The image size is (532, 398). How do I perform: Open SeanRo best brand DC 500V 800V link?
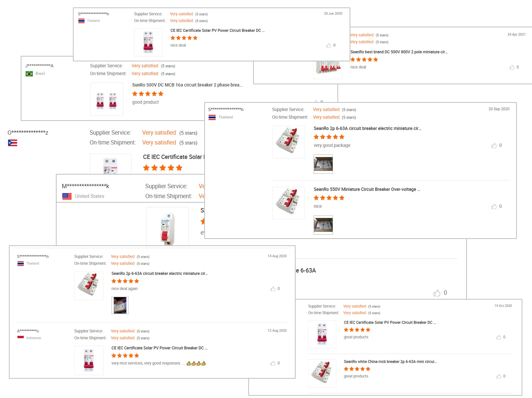399,52
